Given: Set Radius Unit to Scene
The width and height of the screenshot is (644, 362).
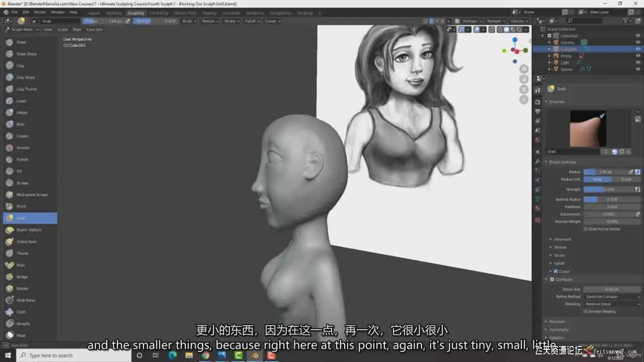Looking at the screenshot, I should 626,179.
